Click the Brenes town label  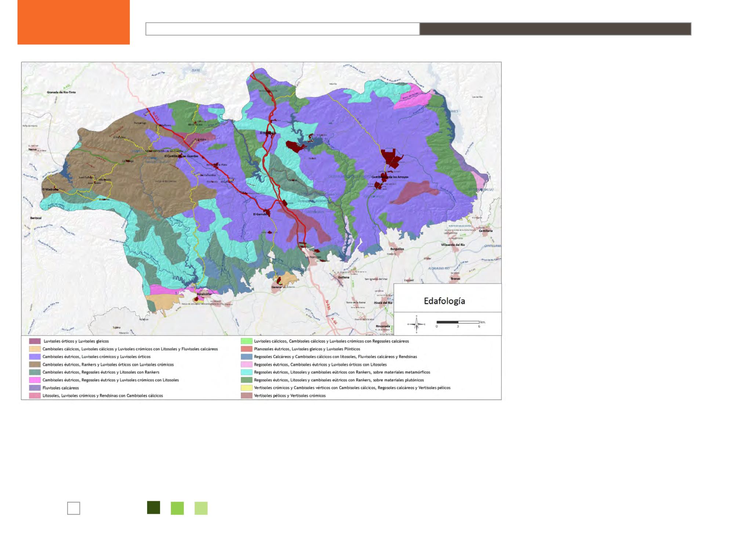[455, 279]
